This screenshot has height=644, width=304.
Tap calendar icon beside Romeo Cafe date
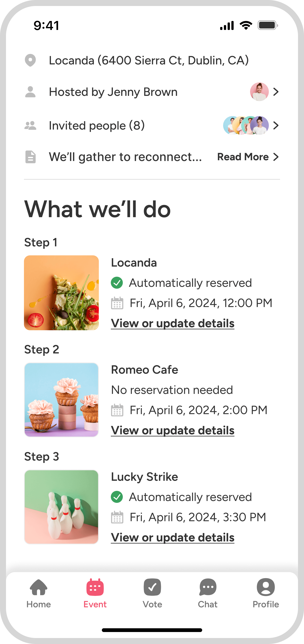117,410
